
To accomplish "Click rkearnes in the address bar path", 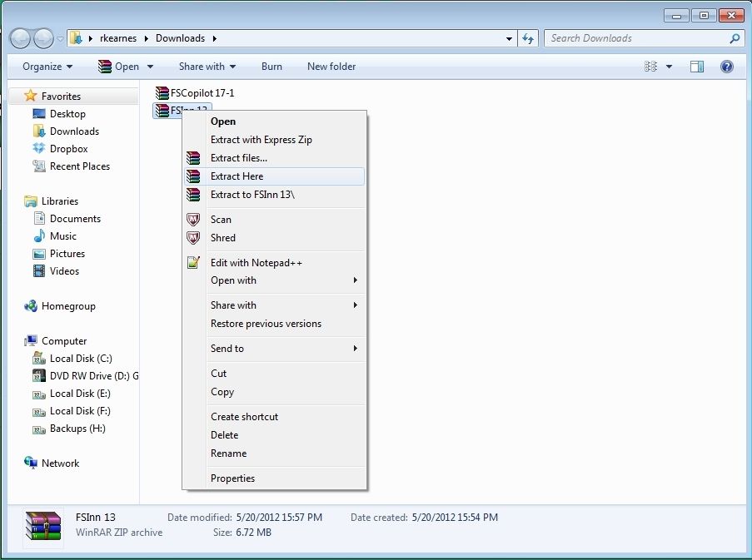I will click(118, 38).
